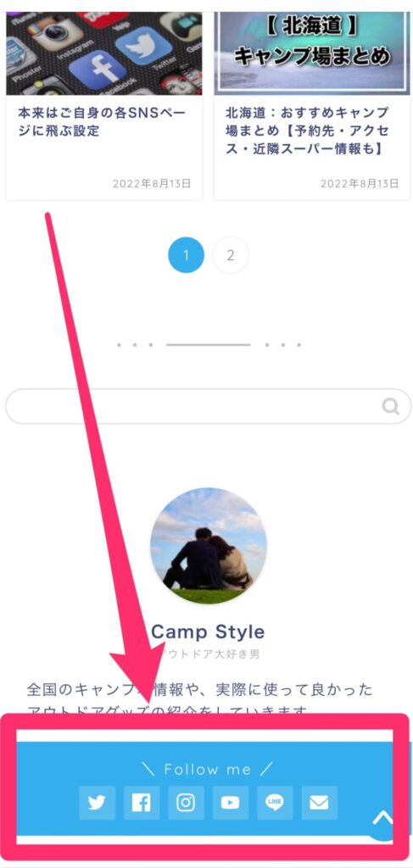Open the 北海道 キャンプ場まとめ thumbnail
Screen dimensions: 413x868
point(312,53)
